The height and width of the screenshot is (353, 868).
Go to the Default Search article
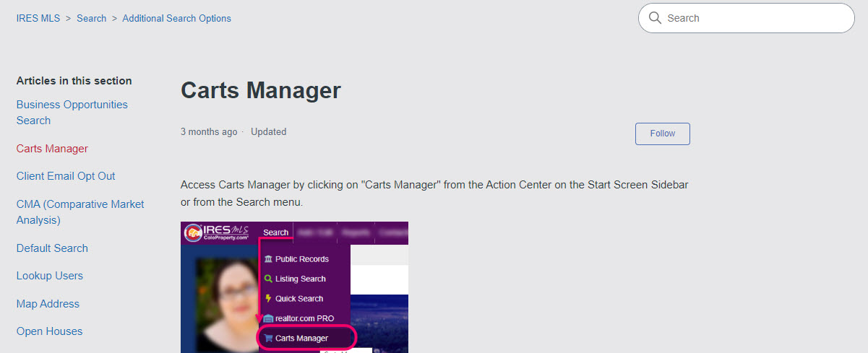(52, 248)
